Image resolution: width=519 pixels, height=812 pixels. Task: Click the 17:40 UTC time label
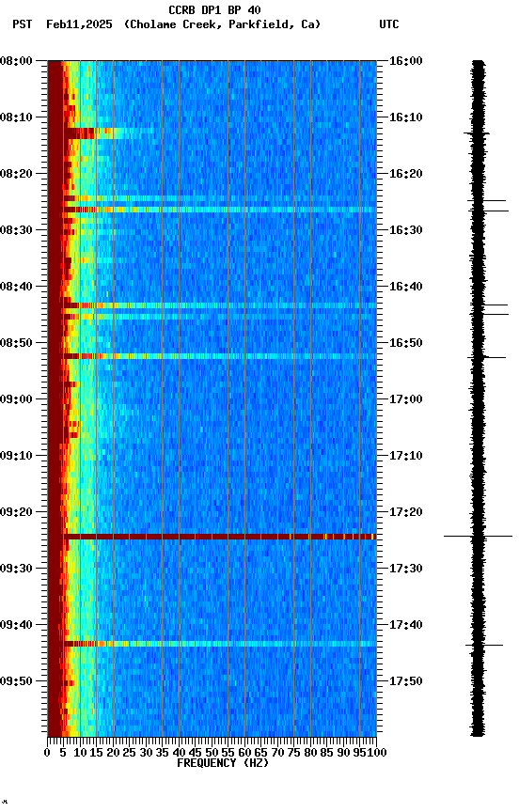406,626
